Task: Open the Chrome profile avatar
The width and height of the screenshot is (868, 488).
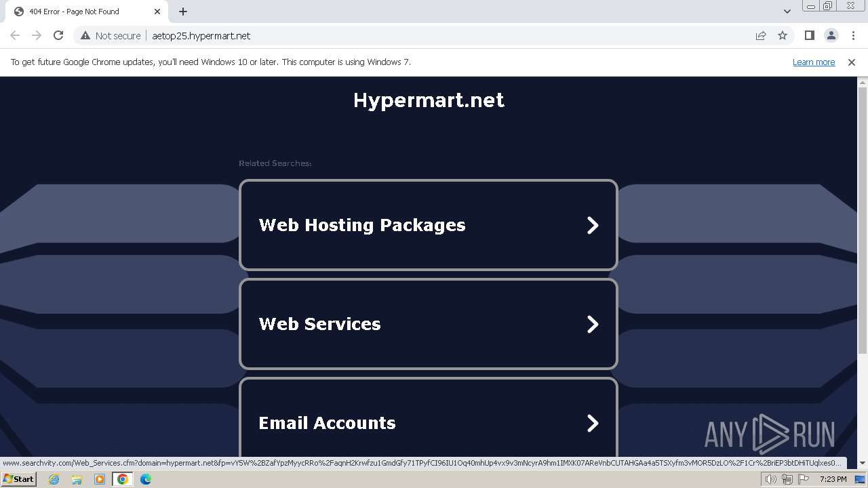Action: 831,36
